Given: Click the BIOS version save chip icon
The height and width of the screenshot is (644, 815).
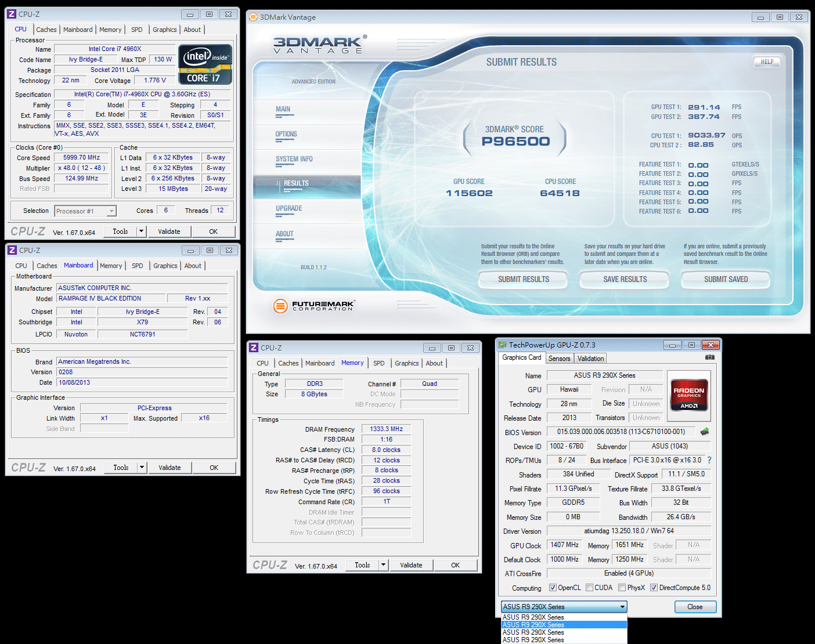Looking at the screenshot, I should click(x=705, y=432).
